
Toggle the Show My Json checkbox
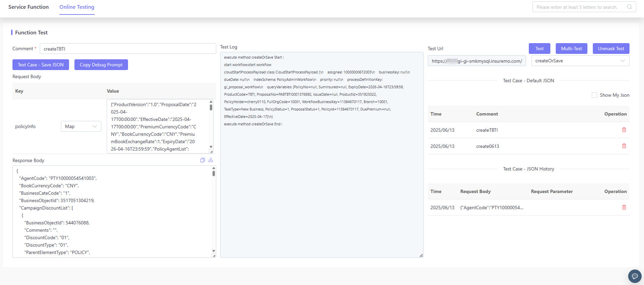point(594,95)
